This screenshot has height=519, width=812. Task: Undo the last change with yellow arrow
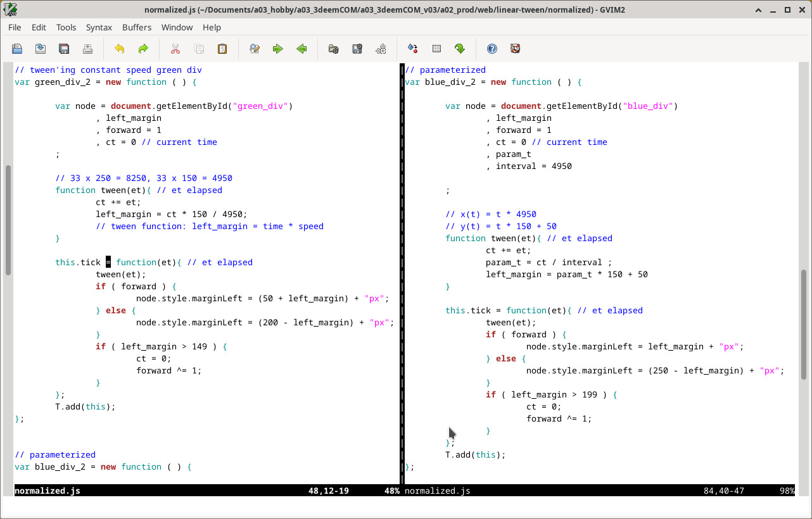pyautogui.click(x=119, y=49)
